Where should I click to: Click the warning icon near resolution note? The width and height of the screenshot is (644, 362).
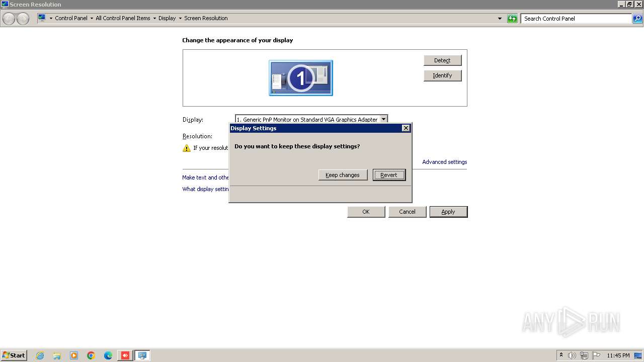pyautogui.click(x=187, y=148)
